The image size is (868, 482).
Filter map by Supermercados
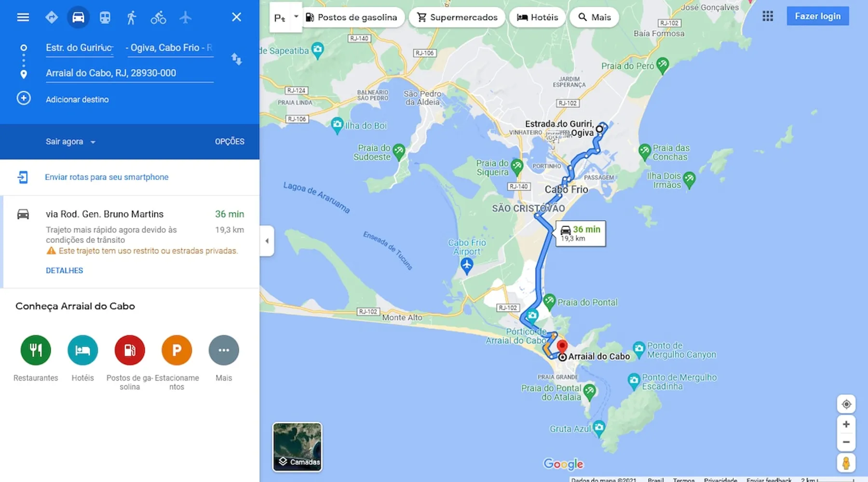[457, 17]
